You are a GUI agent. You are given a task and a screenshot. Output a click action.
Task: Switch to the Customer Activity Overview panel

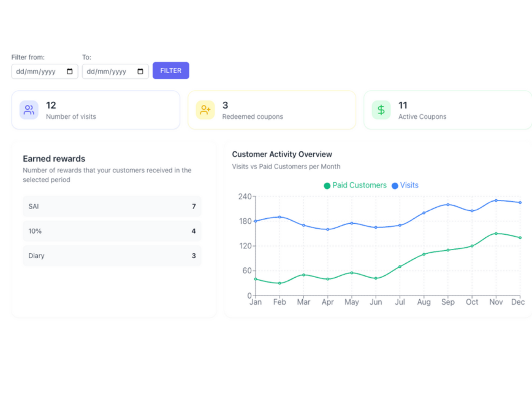click(282, 155)
